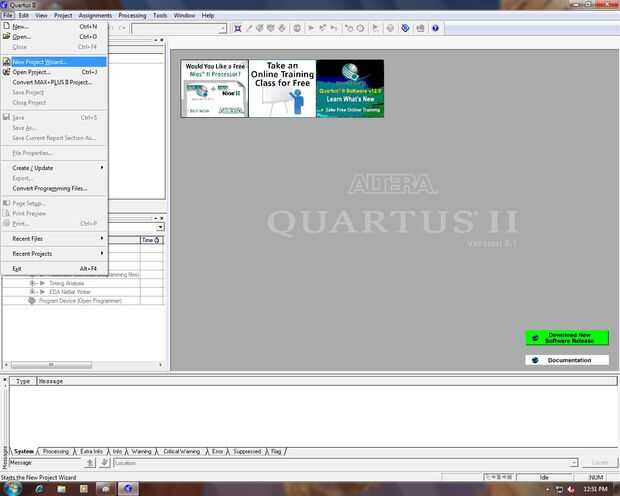Switch to the System messages tab
The width and height of the screenshot is (620, 496).
tap(24, 451)
